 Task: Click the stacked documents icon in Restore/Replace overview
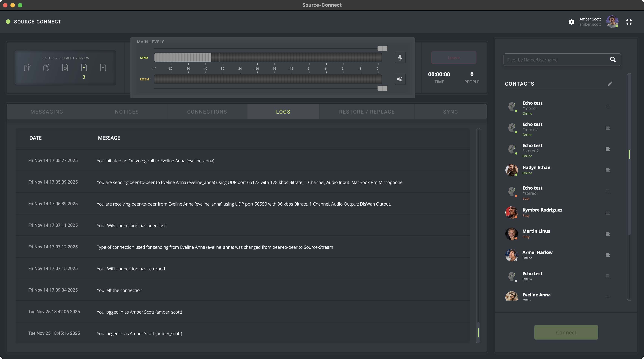tap(46, 67)
